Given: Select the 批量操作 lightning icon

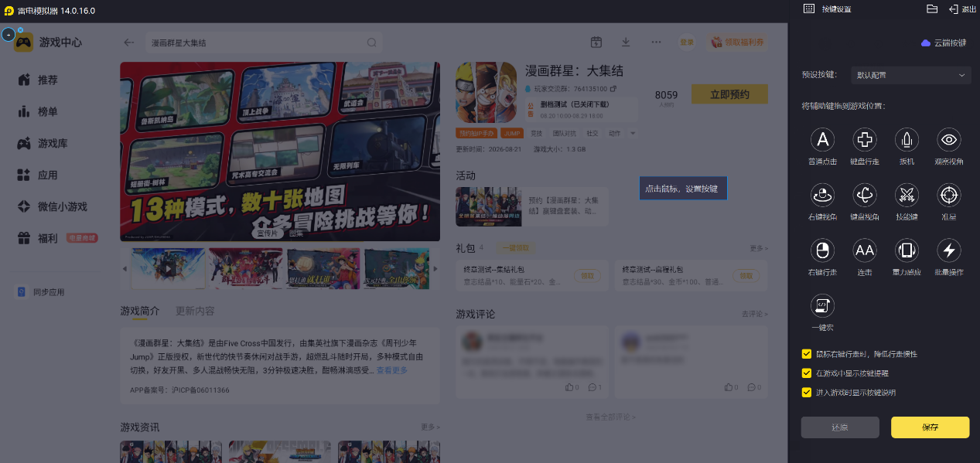Looking at the screenshot, I should (x=949, y=250).
